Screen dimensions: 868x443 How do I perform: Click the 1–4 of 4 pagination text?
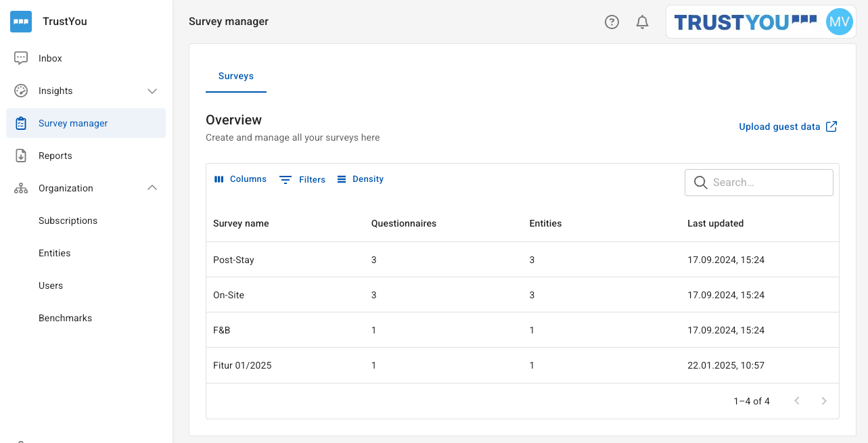(x=752, y=401)
